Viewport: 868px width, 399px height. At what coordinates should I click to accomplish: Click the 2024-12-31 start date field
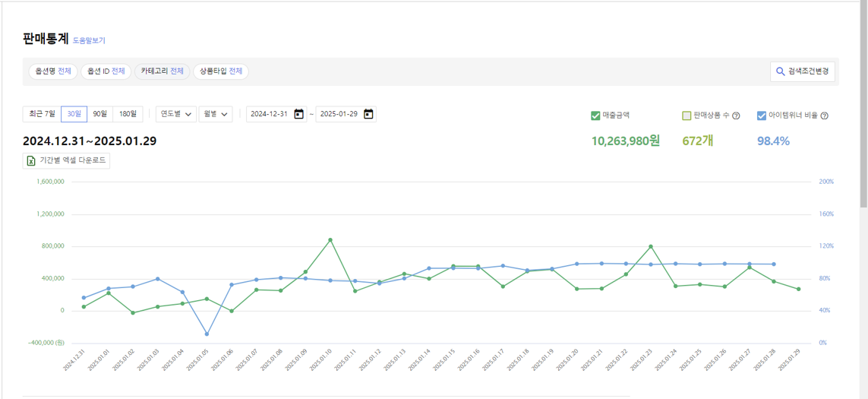point(270,114)
